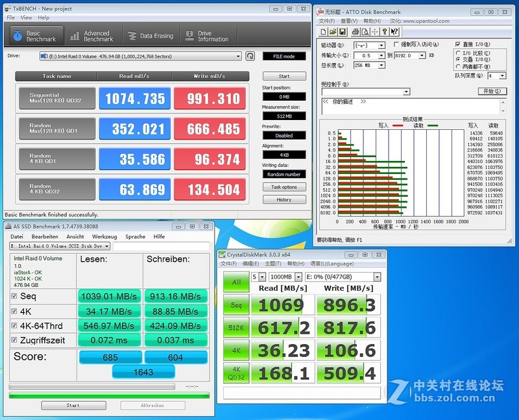View Drive Information in TxBENCH

pyautogui.click(x=208, y=35)
